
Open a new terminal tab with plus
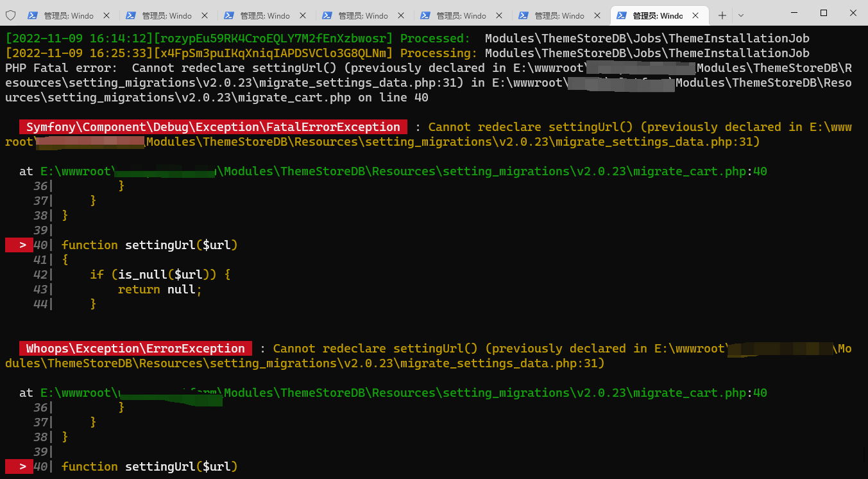[x=722, y=15]
